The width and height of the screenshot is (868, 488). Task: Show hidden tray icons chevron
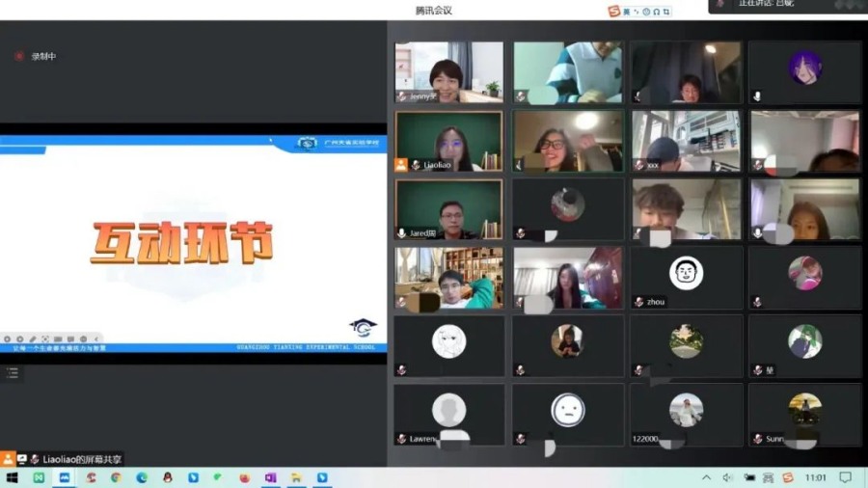pos(706,477)
